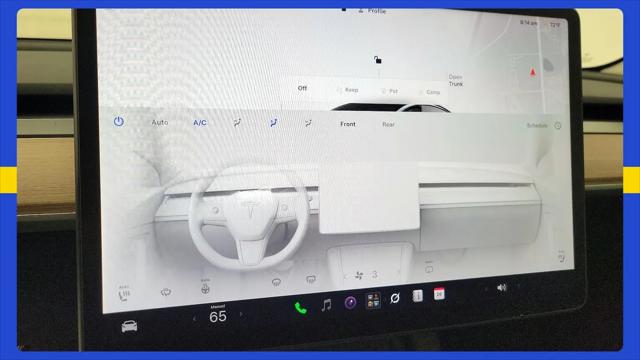Tap the fan speed icon
This screenshot has width=640, height=360.
359,276
